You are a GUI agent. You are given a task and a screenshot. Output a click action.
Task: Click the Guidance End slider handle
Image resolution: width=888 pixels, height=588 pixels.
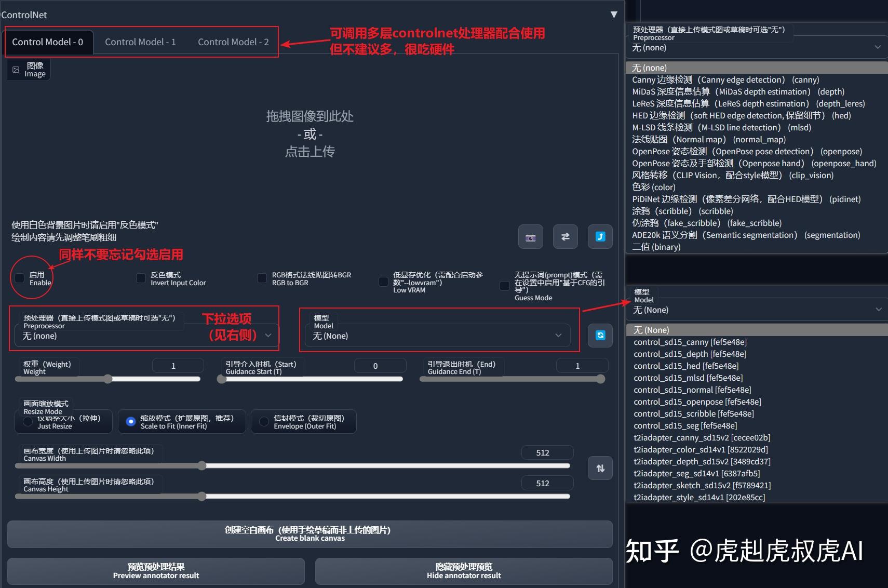[601, 379]
